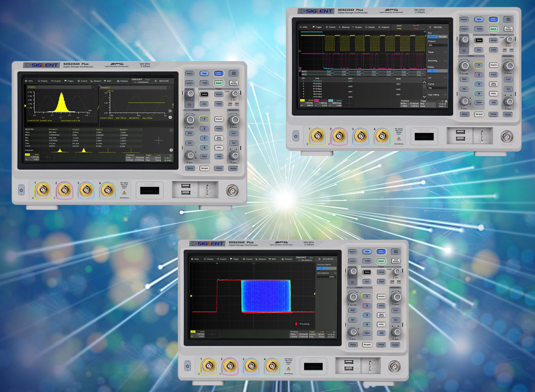This screenshot has height=392, width=535.
Task: Click Universal knob on top-right oscilloscope
Action: [465, 40]
